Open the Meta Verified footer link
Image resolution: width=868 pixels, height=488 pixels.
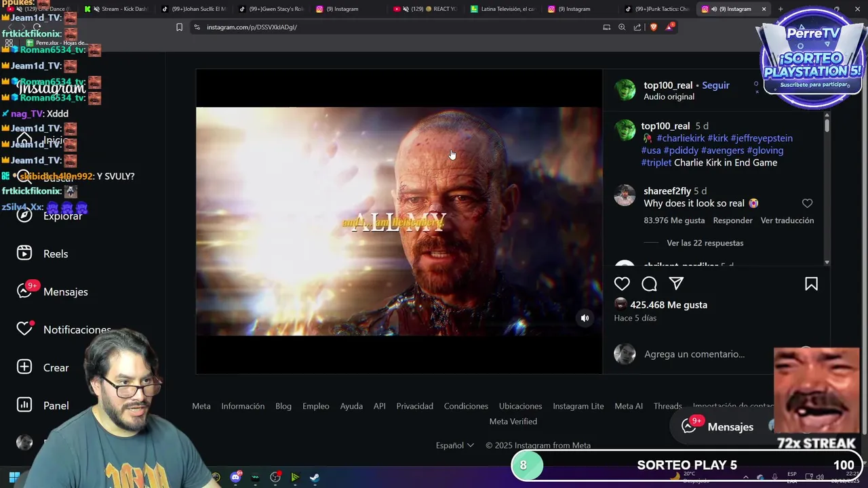pyautogui.click(x=513, y=422)
